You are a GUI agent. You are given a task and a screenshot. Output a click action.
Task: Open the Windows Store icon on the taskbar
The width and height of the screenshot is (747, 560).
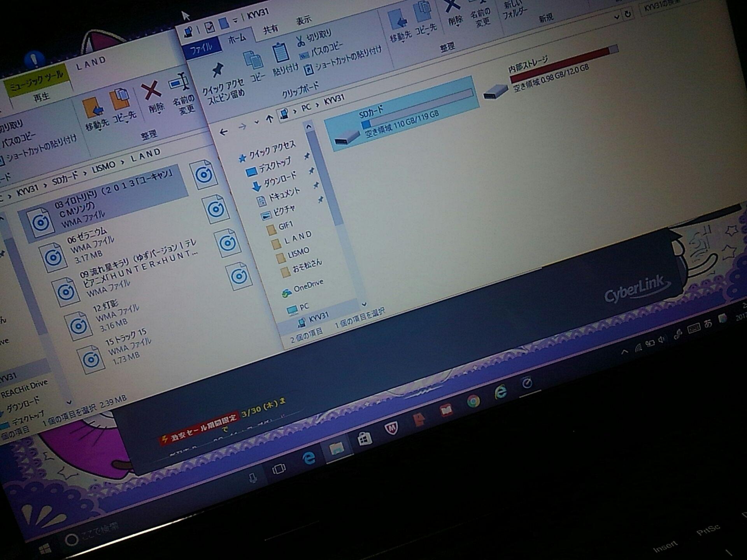(365, 439)
